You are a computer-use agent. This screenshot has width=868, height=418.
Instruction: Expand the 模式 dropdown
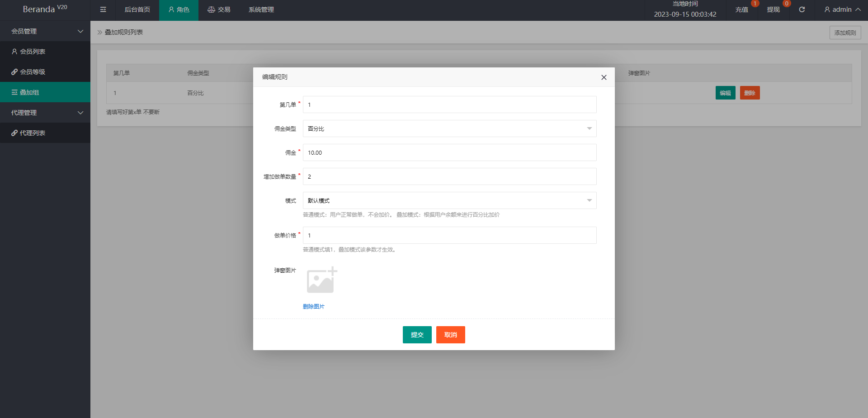pyautogui.click(x=449, y=200)
